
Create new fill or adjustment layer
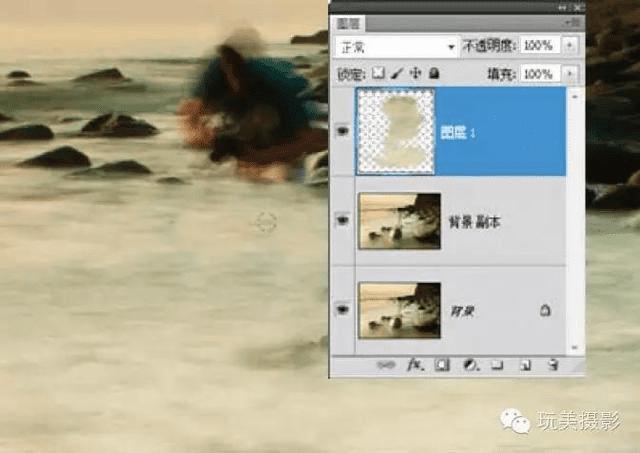point(471,365)
